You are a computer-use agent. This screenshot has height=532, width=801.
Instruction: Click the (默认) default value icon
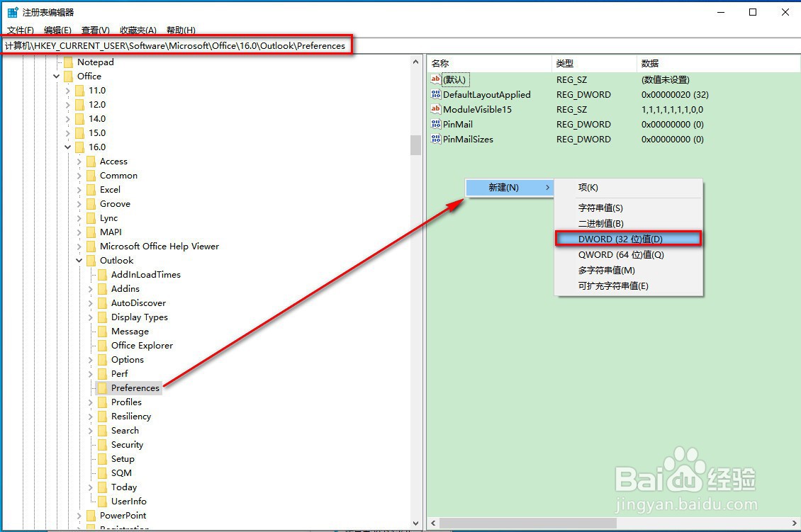tap(436, 79)
